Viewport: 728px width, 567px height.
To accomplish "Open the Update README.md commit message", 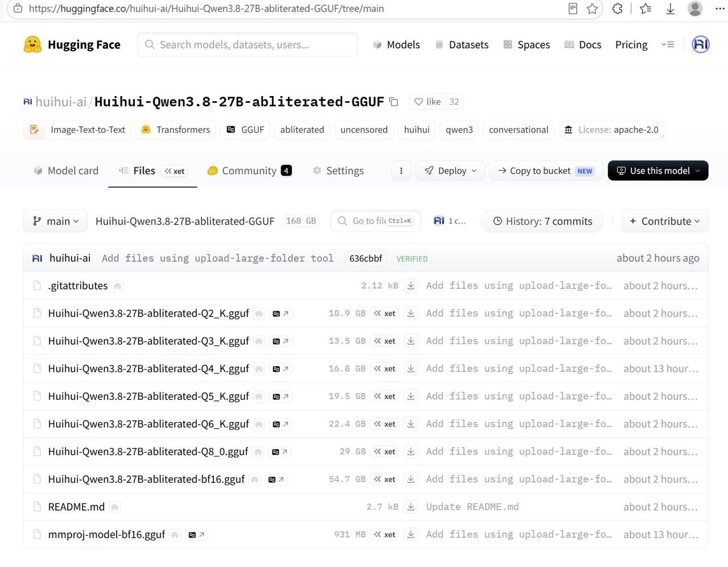I will tap(472, 507).
